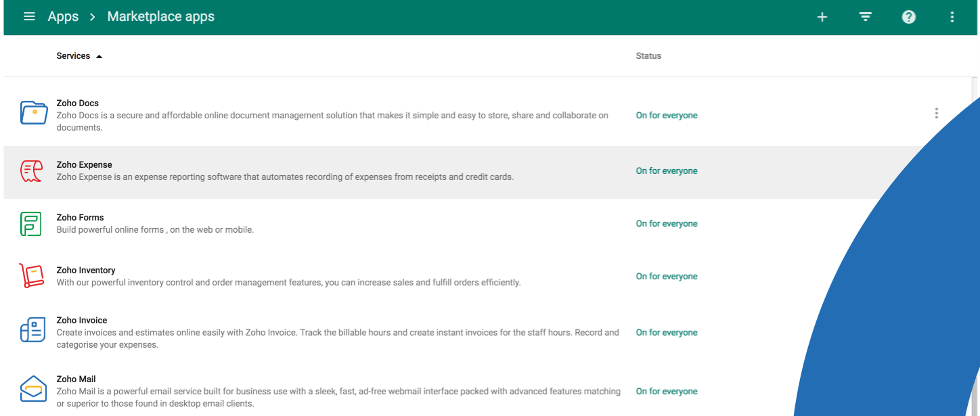The width and height of the screenshot is (980, 416).
Task: Click On for everyone status of Zoho Invoice
Action: 667,333
